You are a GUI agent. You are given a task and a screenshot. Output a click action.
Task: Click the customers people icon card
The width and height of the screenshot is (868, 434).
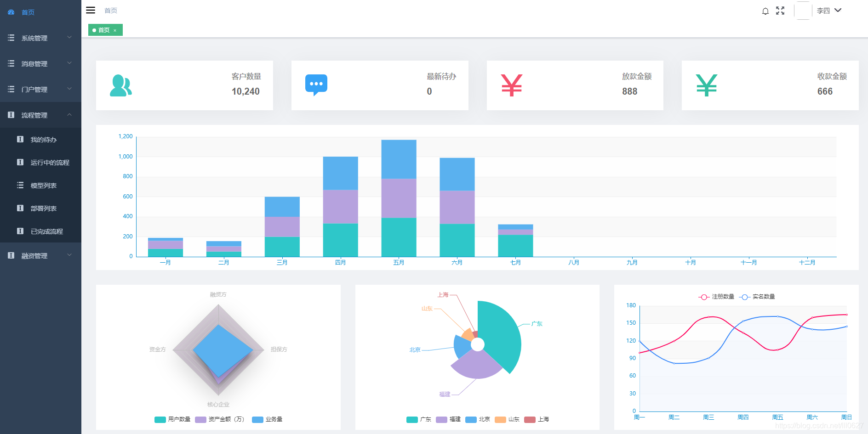coord(121,85)
